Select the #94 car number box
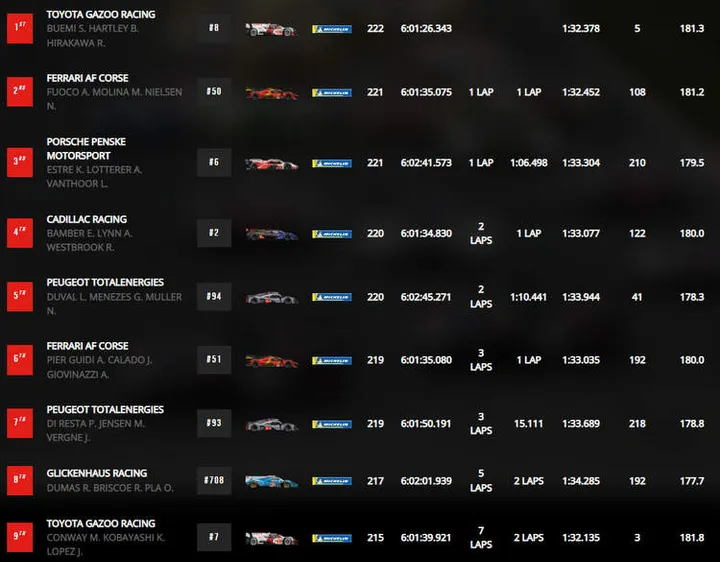This screenshot has height=562, width=720. point(214,297)
